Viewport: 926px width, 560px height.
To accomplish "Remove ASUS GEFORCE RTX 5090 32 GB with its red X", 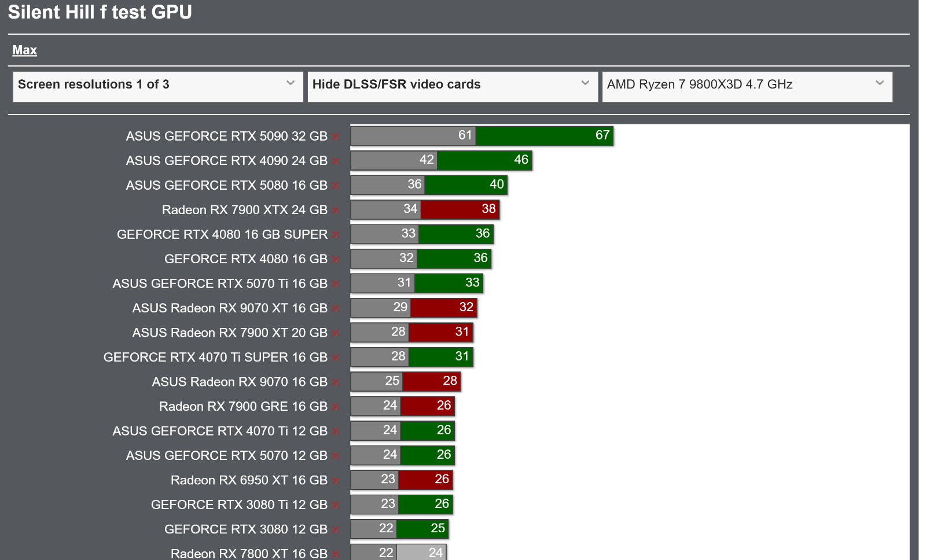I will pyautogui.click(x=336, y=137).
